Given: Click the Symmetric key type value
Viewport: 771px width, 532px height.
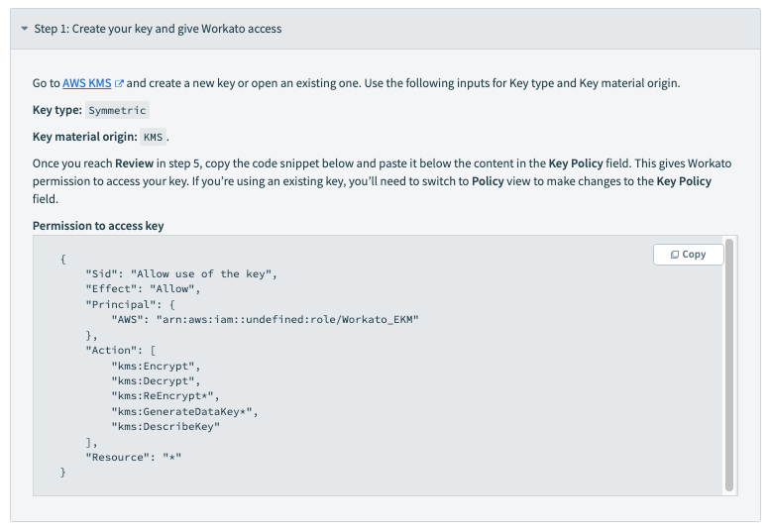Looking at the screenshot, I should coord(118,111).
